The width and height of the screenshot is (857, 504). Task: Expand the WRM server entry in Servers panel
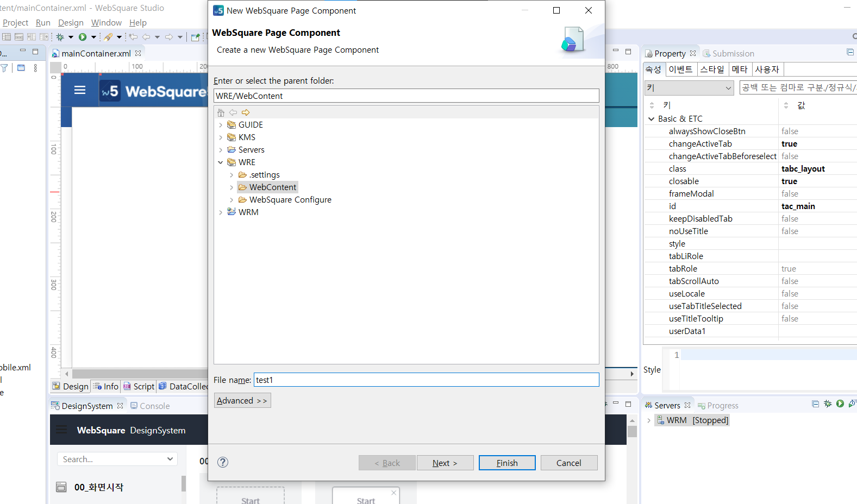pyautogui.click(x=649, y=420)
